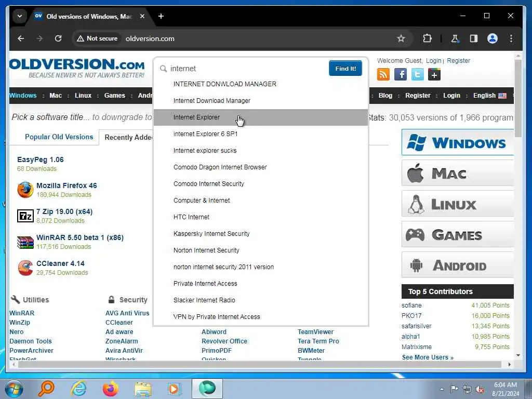Click the Android platform banner button
The image size is (532, 399).
click(458, 265)
